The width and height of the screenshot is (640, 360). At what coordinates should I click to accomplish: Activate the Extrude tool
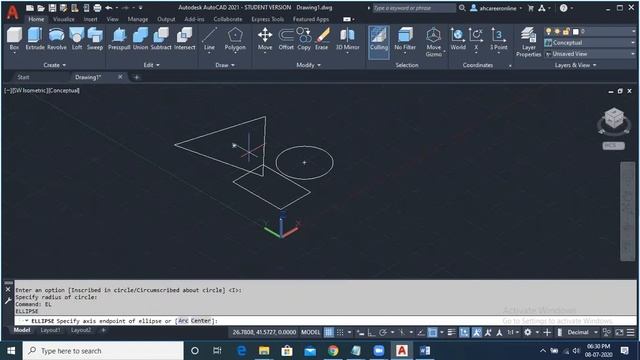point(35,39)
